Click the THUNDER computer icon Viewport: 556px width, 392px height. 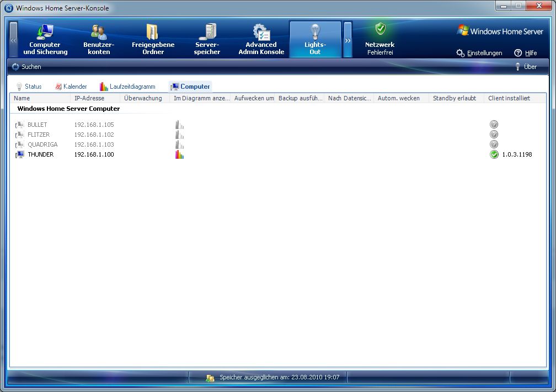20,154
